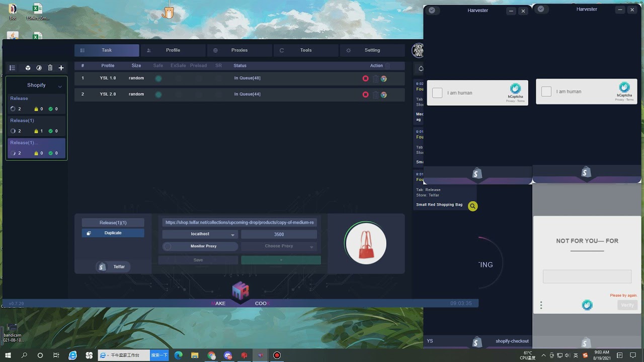Switch to the Proxies tab
Viewport: 644px width, 362px height.
pyautogui.click(x=239, y=50)
